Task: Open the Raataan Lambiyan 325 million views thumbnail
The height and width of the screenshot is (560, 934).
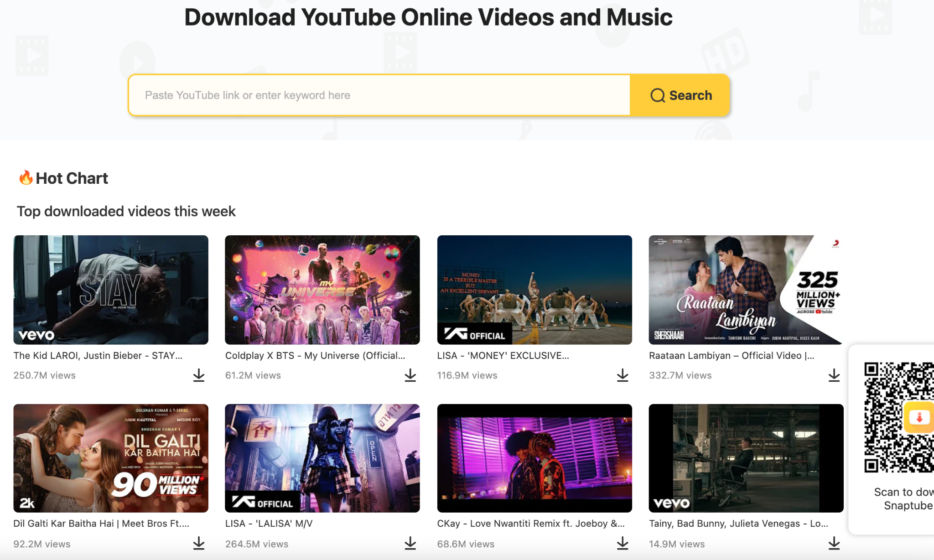Action: point(746,290)
